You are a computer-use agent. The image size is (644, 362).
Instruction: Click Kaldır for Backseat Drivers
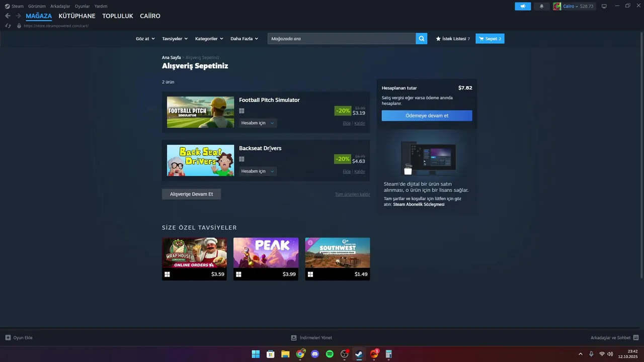tap(360, 171)
